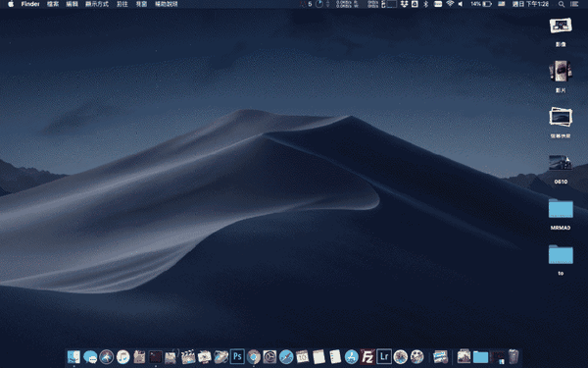Open the clapperboard video app in Dock

click(x=188, y=356)
